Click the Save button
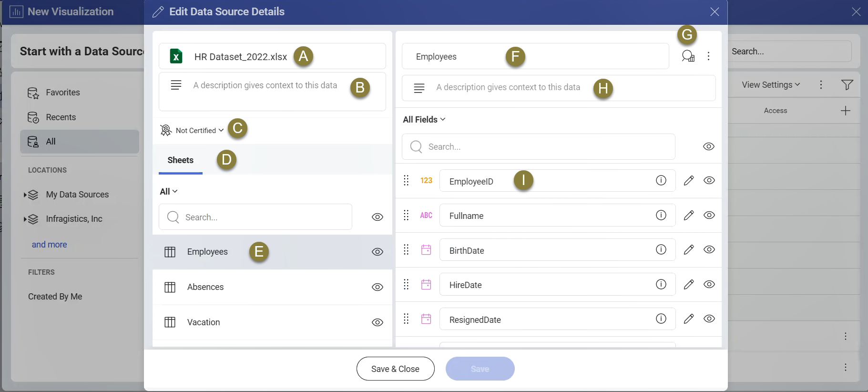Image resolution: width=868 pixels, height=392 pixels. (480, 369)
